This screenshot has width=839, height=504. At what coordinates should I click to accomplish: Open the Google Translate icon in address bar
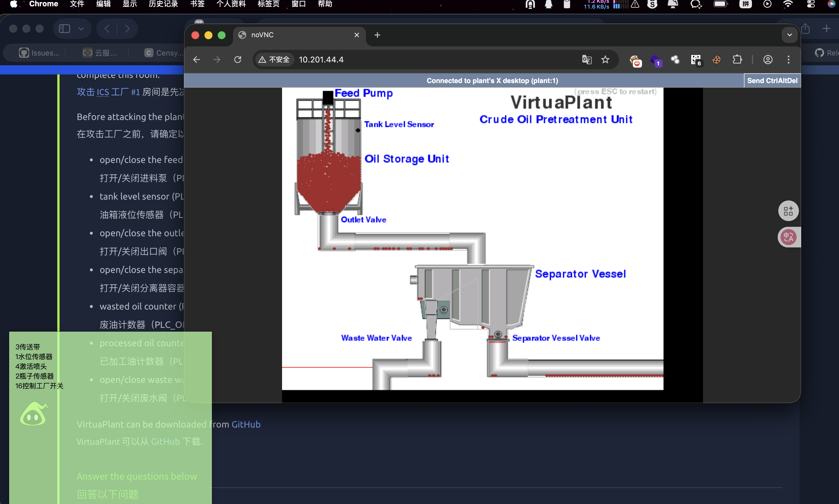[x=587, y=60]
